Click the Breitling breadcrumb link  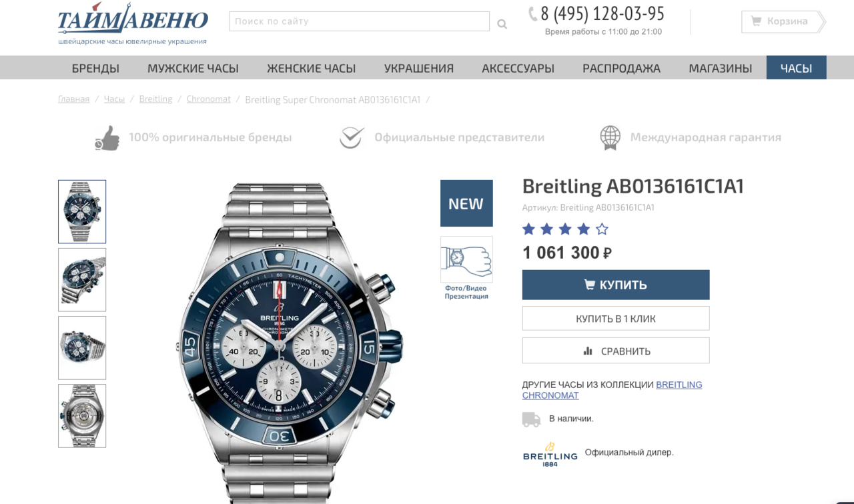(x=155, y=99)
